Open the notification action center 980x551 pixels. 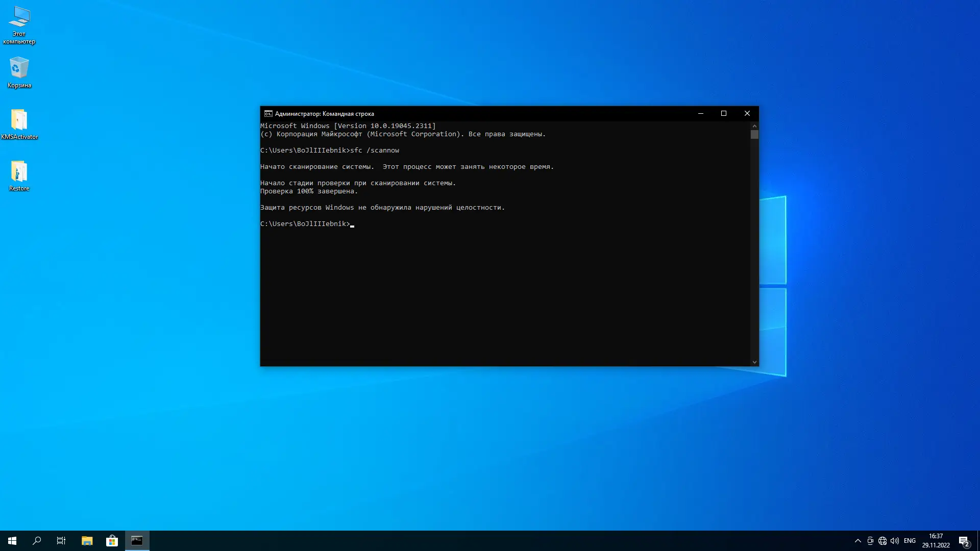[964, 541]
